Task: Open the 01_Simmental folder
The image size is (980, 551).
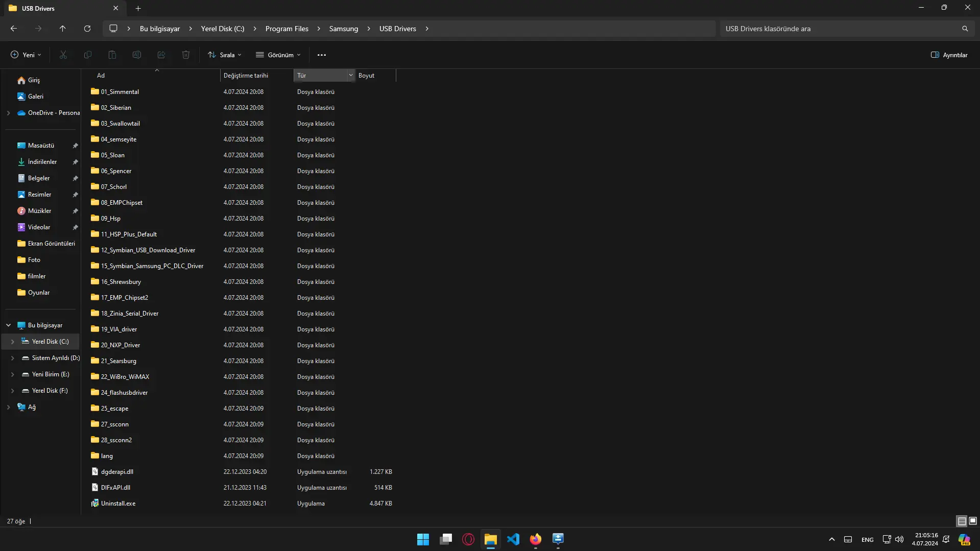Action: tap(119, 92)
